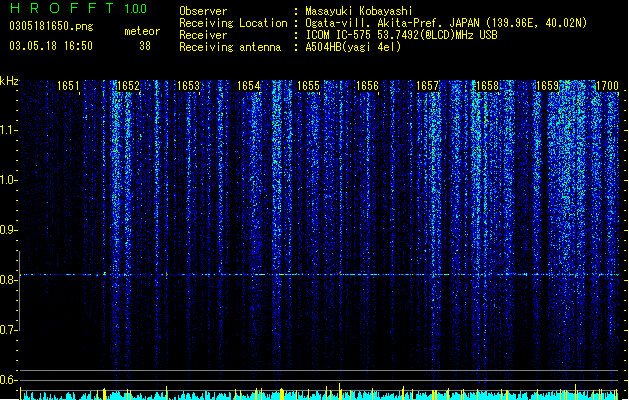The height and width of the screenshot is (400, 629).
Task: Click the 1656 time marker label
Action: (367, 86)
